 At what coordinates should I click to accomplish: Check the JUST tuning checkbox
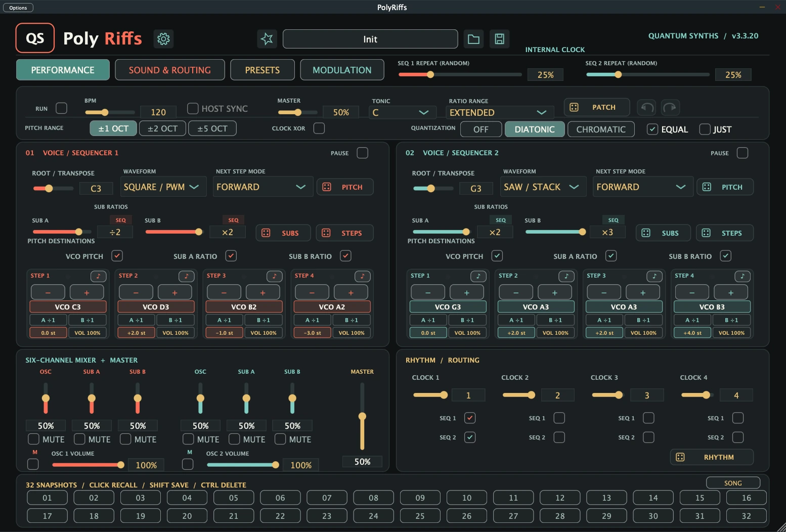[x=705, y=129]
